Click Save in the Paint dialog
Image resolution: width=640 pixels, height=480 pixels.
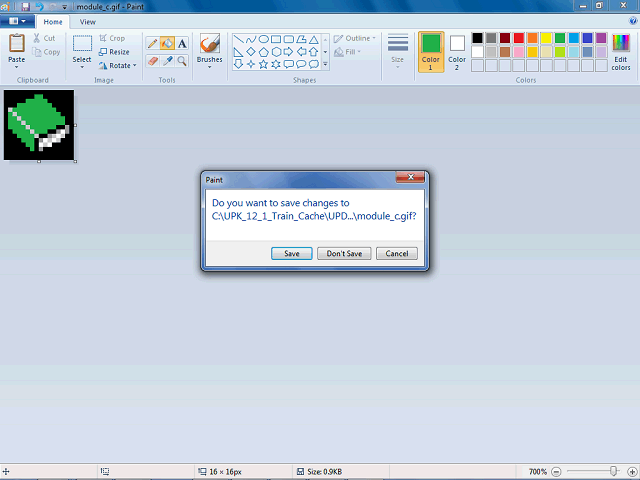pos(292,253)
